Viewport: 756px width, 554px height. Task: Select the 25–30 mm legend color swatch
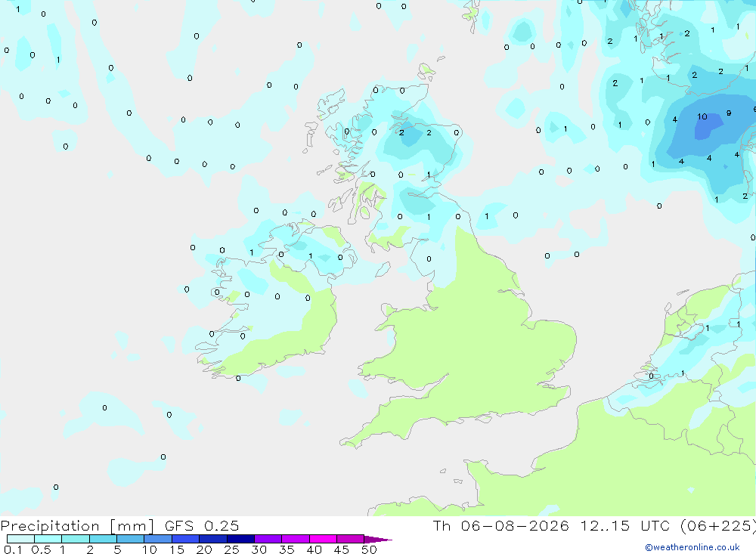click(240, 539)
